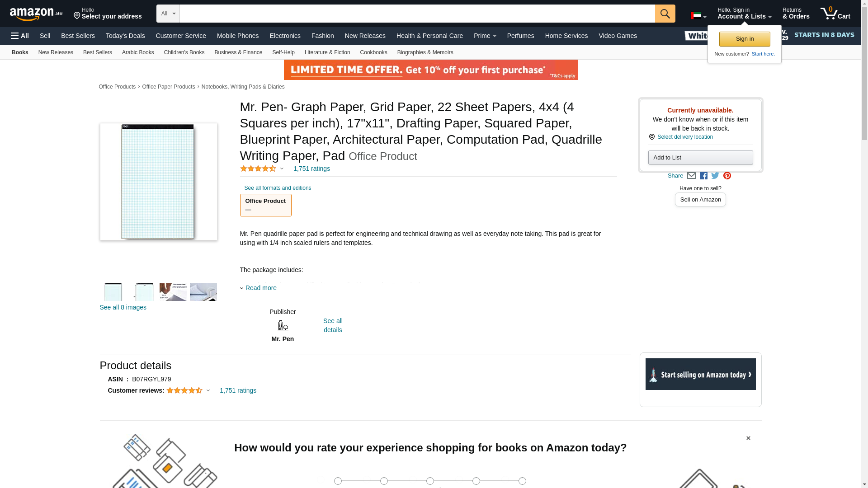Open Children's Books subnav item
The image size is (868, 488).
click(184, 52)
